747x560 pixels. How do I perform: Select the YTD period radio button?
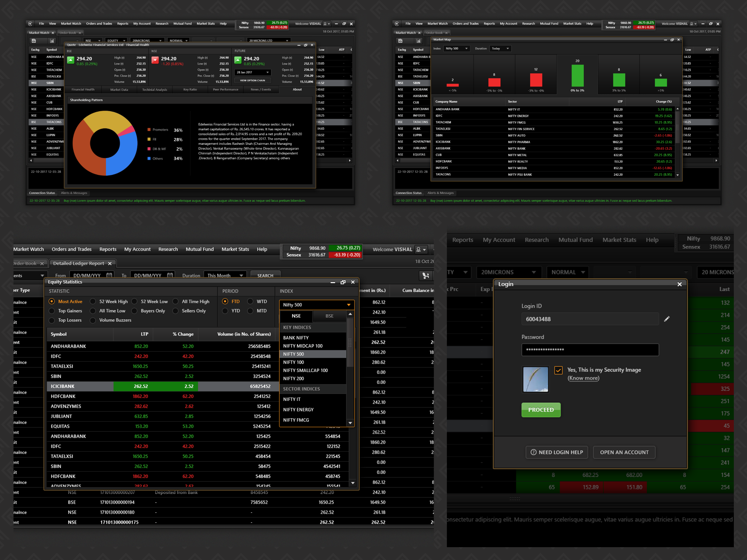(x=225, y=311)
